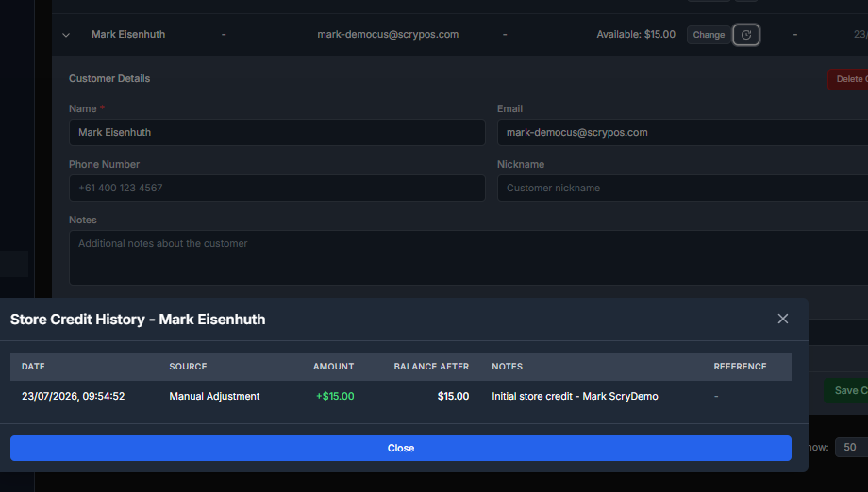Select the BALANCE AFTER column header
The width and height of the screenshot is (868, 492).
tap(431, 367)
